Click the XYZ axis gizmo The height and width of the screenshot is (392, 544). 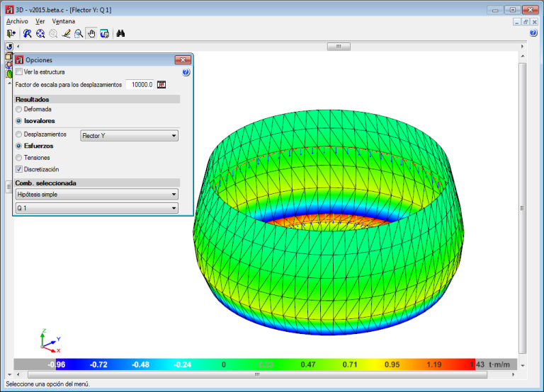(x=50, y=341)
